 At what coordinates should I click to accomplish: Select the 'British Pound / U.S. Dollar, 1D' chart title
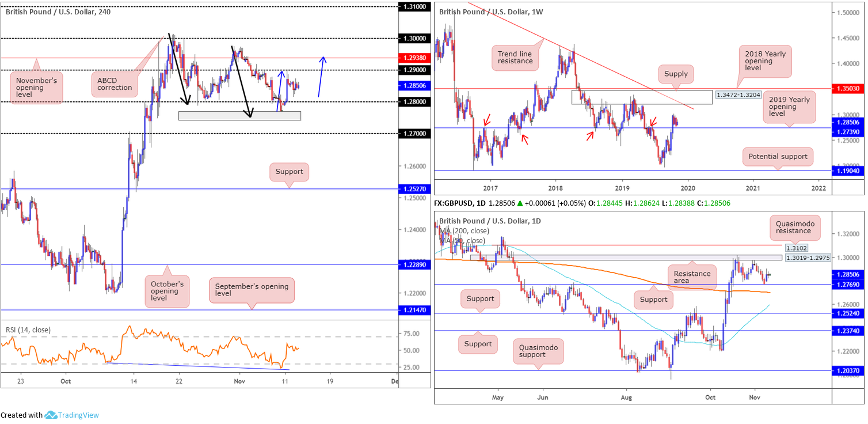(490, 221)
